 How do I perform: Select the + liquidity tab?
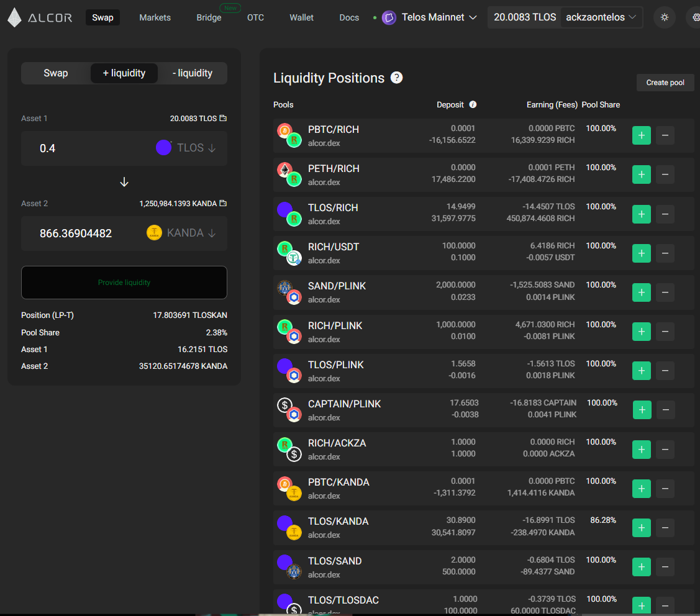[124, 73]
